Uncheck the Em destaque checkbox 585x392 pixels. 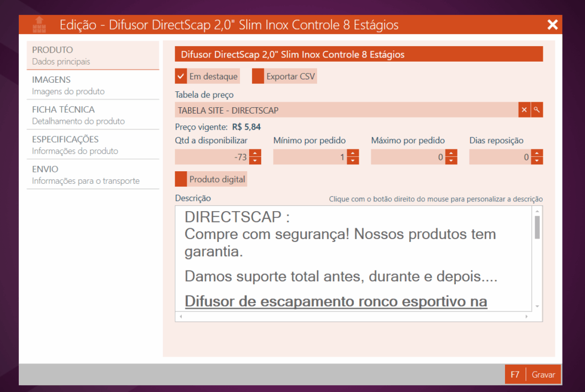pyautogui.click(x=181, y=76)
